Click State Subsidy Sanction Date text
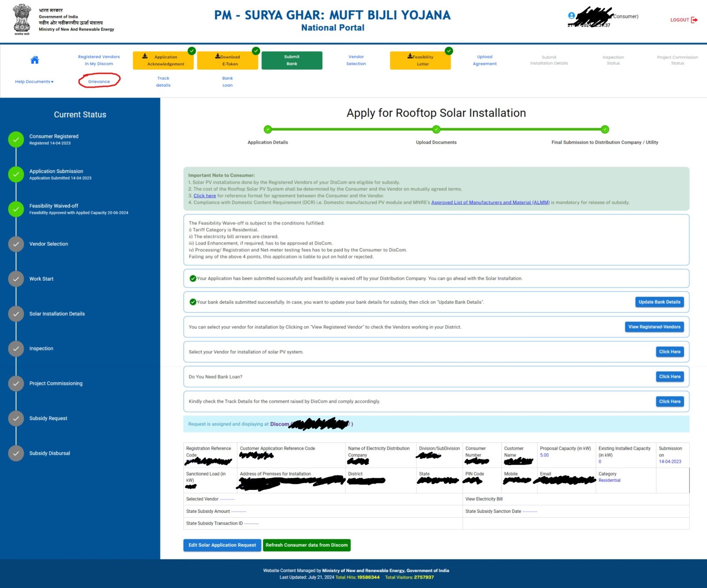 point(501,512)
